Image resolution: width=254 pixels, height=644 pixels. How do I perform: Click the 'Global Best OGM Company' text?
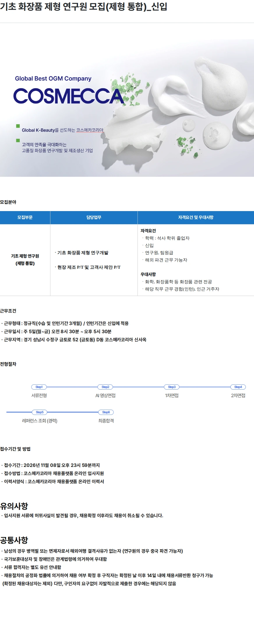point(53,79)
